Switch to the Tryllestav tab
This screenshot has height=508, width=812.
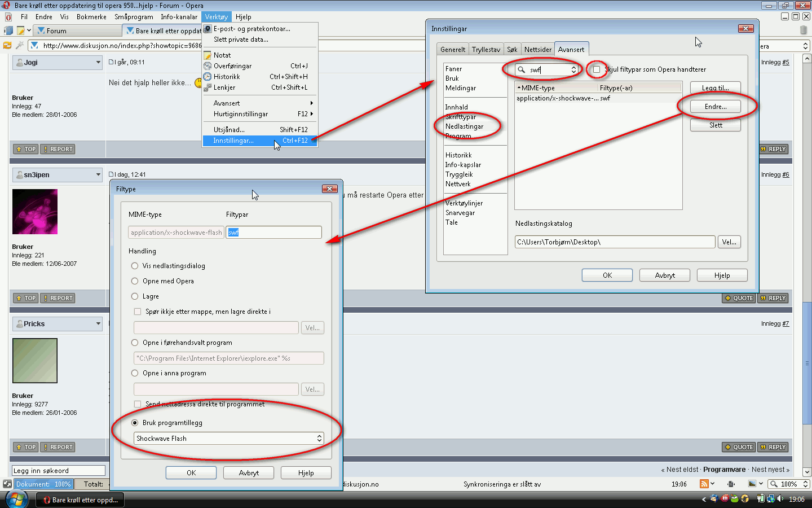(x=486, y=50)
